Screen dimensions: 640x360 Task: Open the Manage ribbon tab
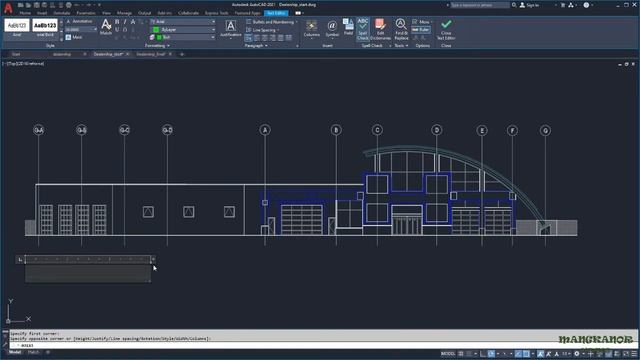pos(124,13)
